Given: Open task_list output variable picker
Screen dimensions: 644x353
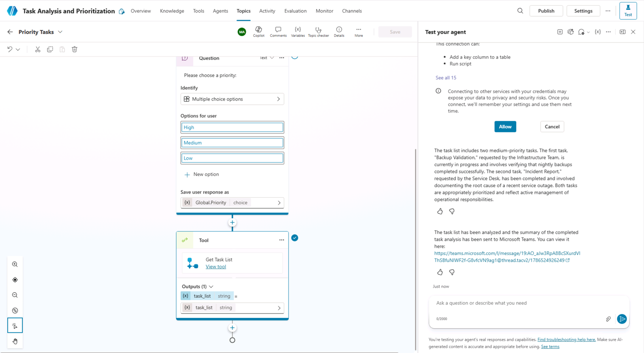Looking at the screenshot, I should [x=232, y=308].
